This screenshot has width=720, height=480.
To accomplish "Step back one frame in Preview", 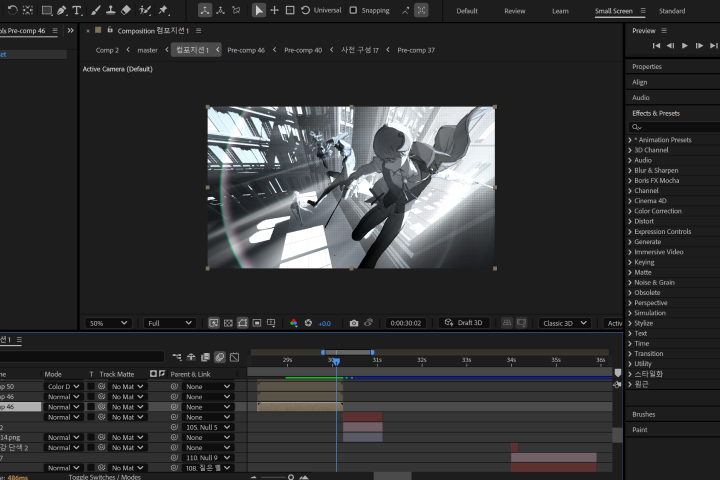I will 670,45.
